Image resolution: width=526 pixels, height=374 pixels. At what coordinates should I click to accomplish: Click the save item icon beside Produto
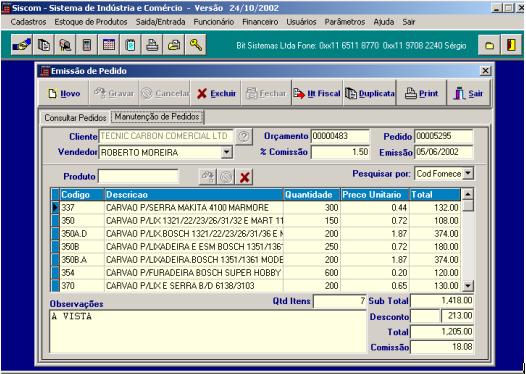[208, 177]
